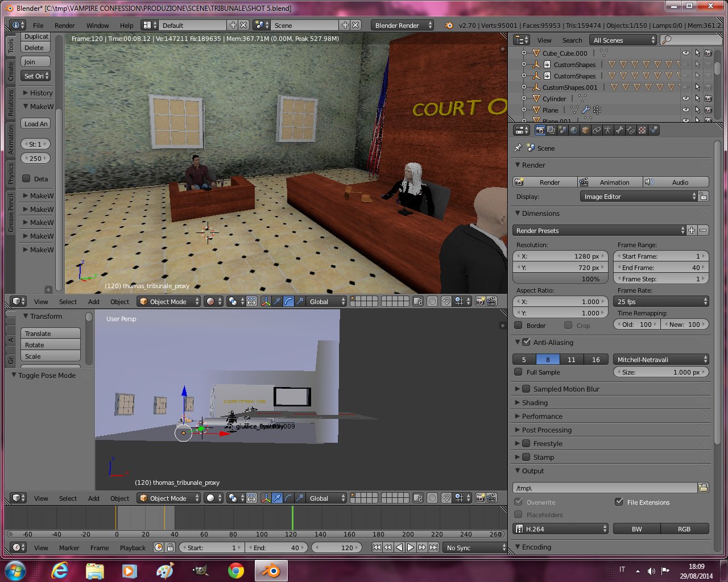Disable the Anti-Aliasing checkbox
The width and height of the screenshot is (728, 582).
pyautogui.click(x=526, y=342)
